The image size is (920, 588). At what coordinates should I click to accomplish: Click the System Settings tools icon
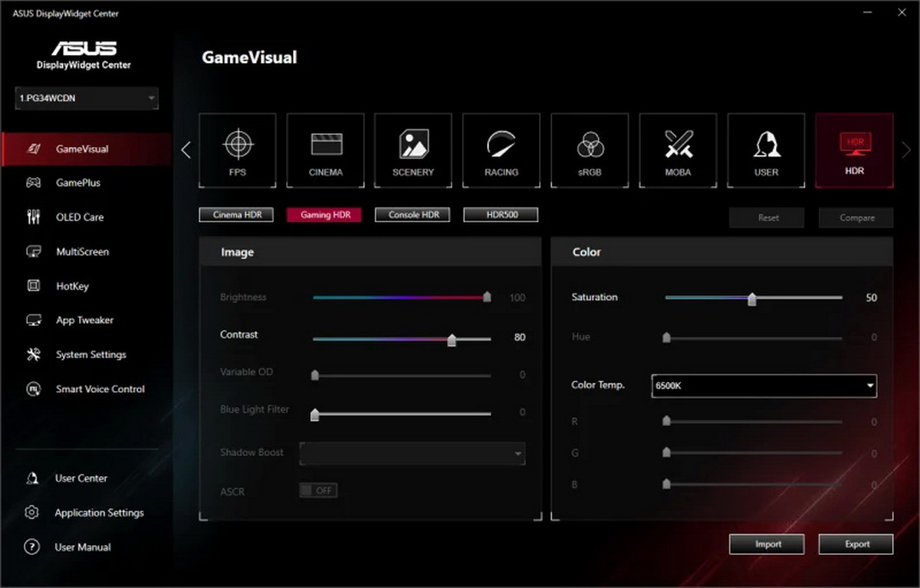click(33, 354)
